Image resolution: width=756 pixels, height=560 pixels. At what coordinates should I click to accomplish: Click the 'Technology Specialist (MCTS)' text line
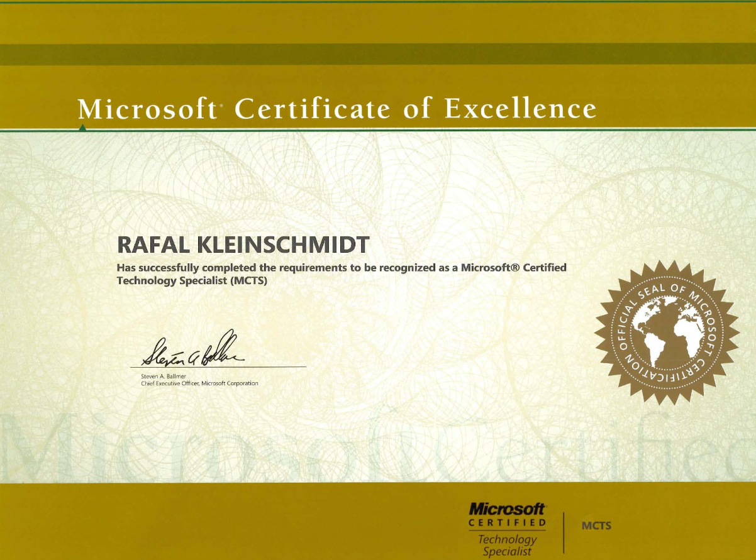click(x=192, y=281)
